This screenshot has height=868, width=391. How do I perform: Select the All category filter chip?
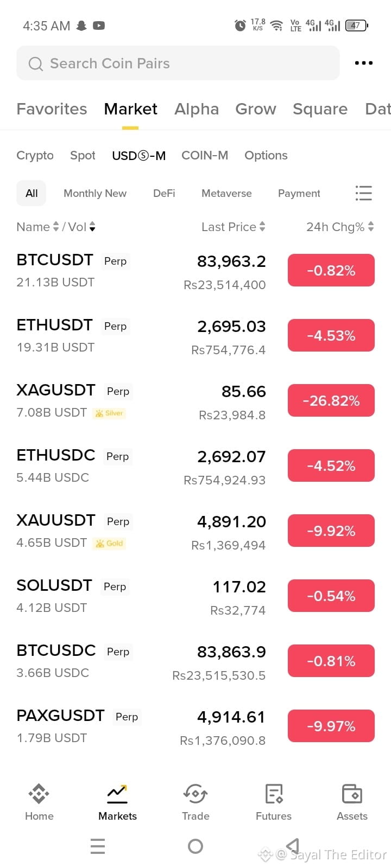(x=31, y=193)
